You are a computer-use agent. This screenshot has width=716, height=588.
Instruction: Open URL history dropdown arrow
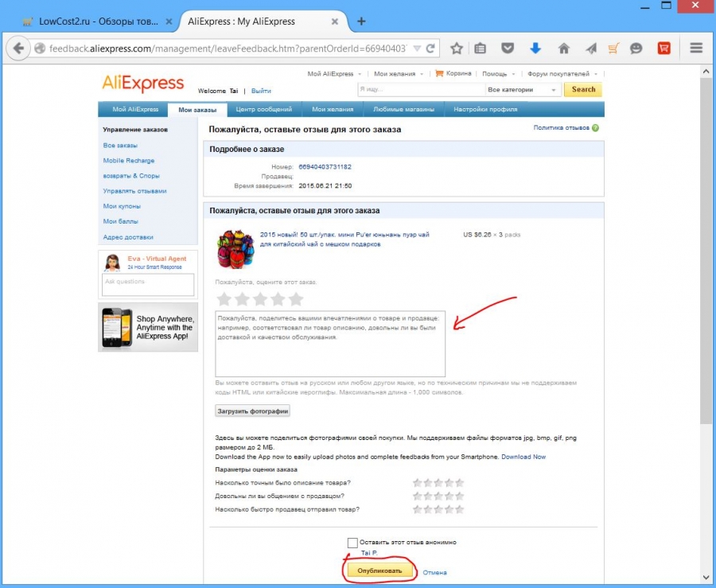417,49
